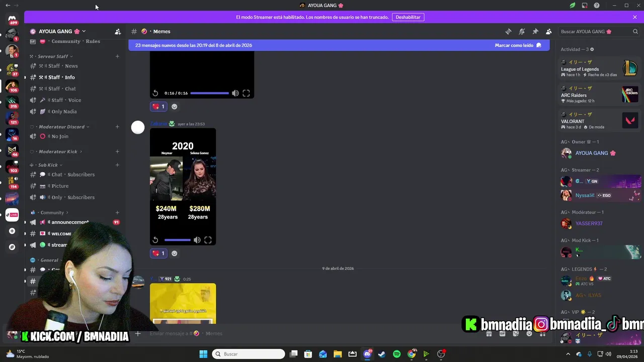Add a channel to Serveur Staff category
The width and height of the screenshot is (644, 362).
click(117, 56)
